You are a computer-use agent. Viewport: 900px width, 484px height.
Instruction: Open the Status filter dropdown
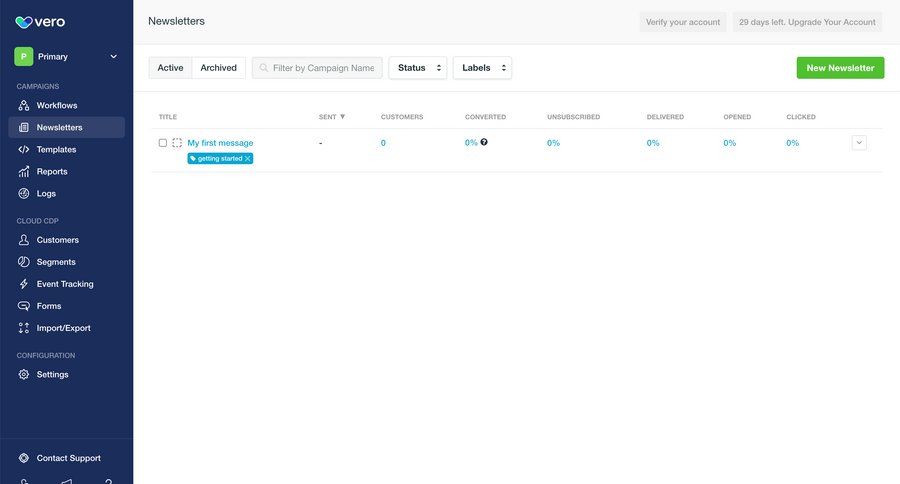(418, 68)
